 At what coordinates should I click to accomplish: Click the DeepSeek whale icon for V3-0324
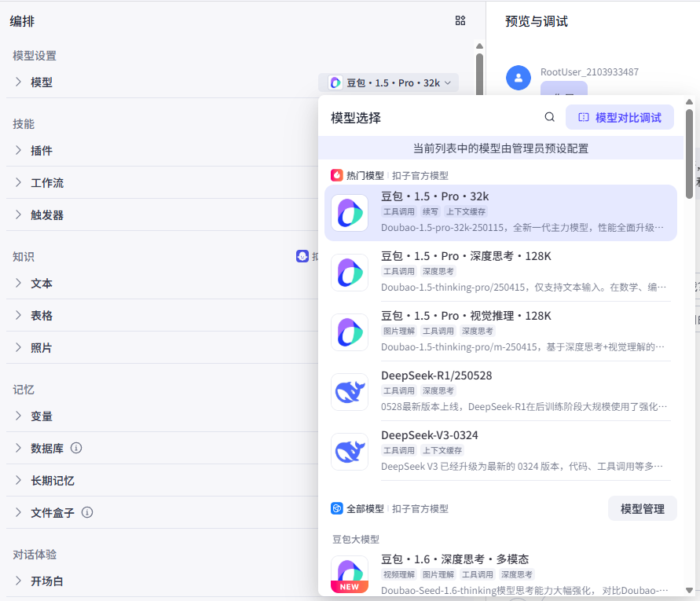click(350, 452)
